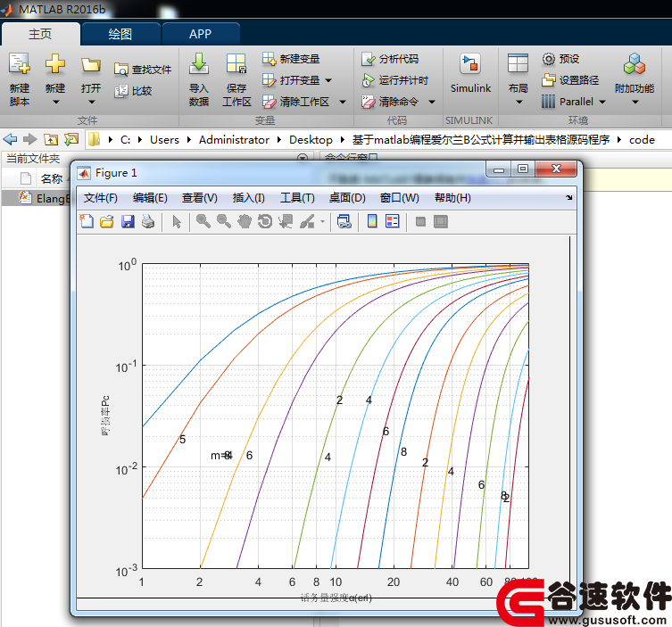Toggle the Data Cursor tool
The width and height of the screenshot is (672, 627).
tap(286, 221)
